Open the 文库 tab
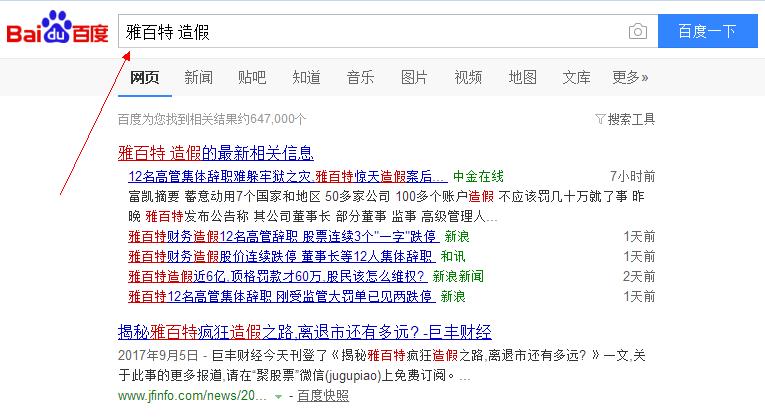Image resolution: width=765 pixels, height=419 pixels. point(576,77)
